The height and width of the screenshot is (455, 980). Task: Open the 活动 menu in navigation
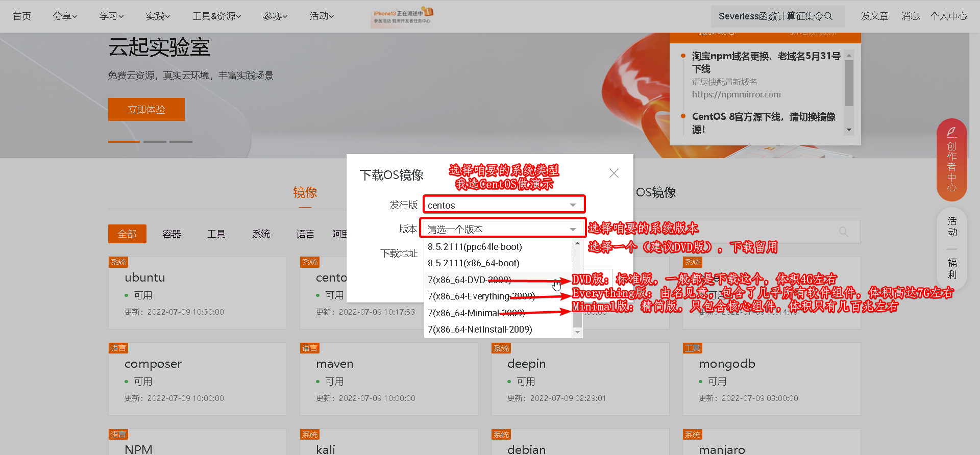(322, 16)
